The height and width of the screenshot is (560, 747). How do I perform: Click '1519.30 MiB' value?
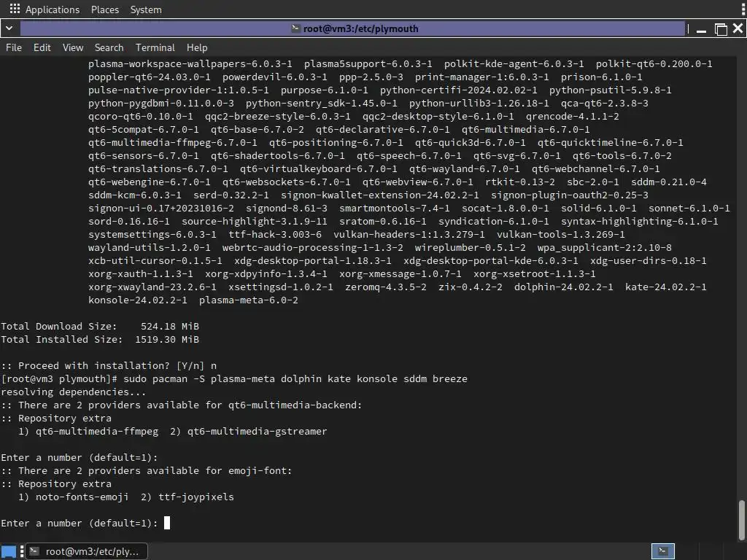[x=167, y=340]
